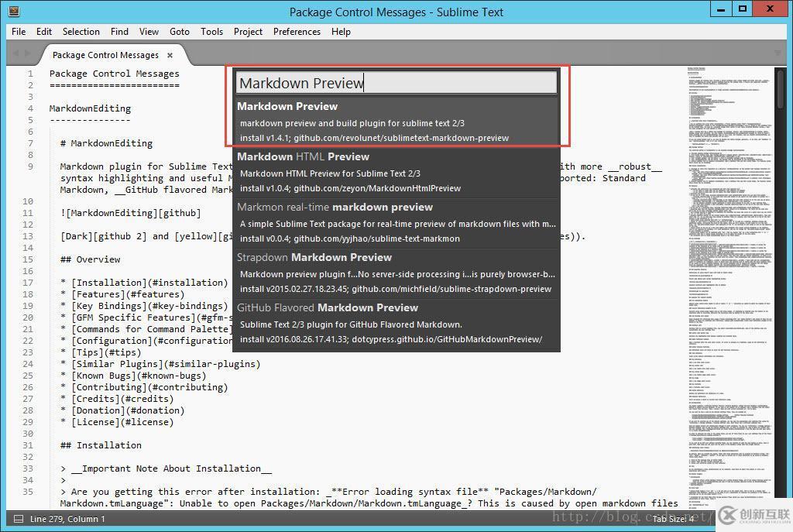Select Strapdown Markdown Preview package result

coord(396,273)
